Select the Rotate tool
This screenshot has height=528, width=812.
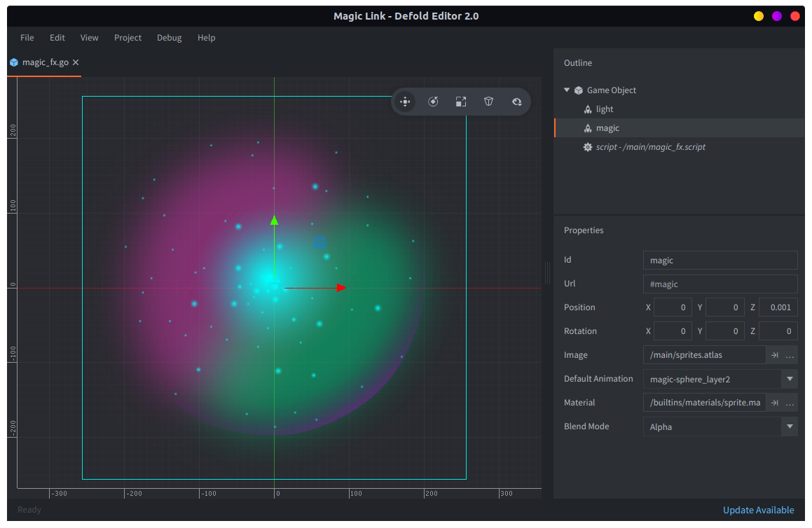(433, 102)
